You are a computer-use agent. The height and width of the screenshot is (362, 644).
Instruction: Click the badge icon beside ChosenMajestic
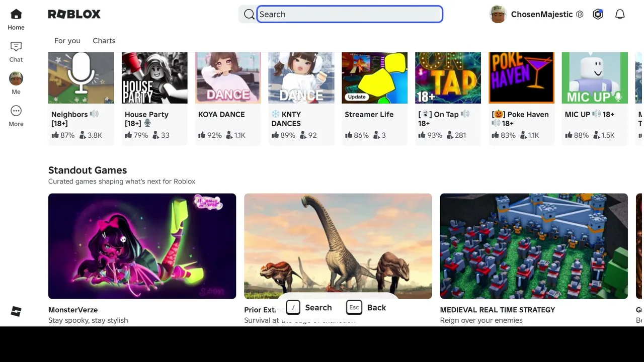580,15
